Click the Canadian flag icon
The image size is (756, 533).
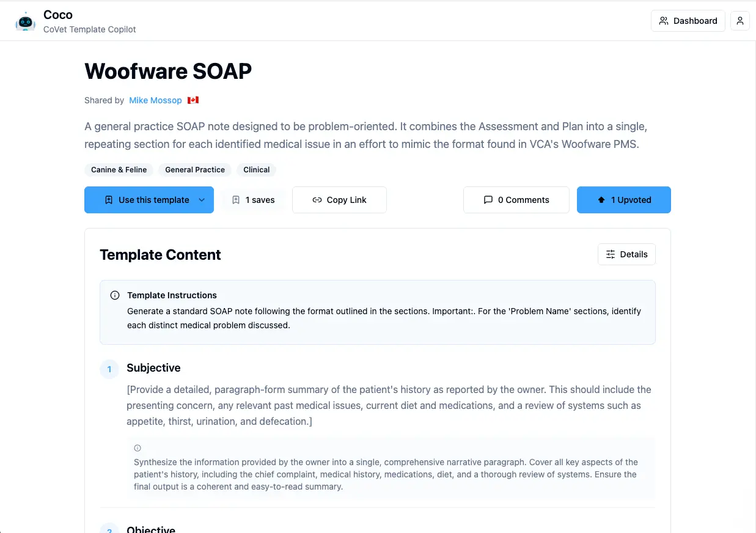(193, 100)
